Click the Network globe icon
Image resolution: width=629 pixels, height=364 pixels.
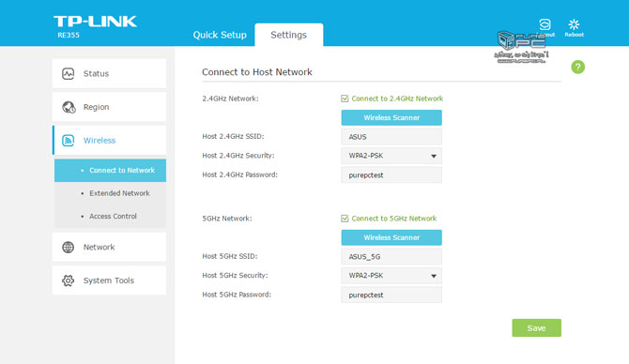click(x=69, y=247)
